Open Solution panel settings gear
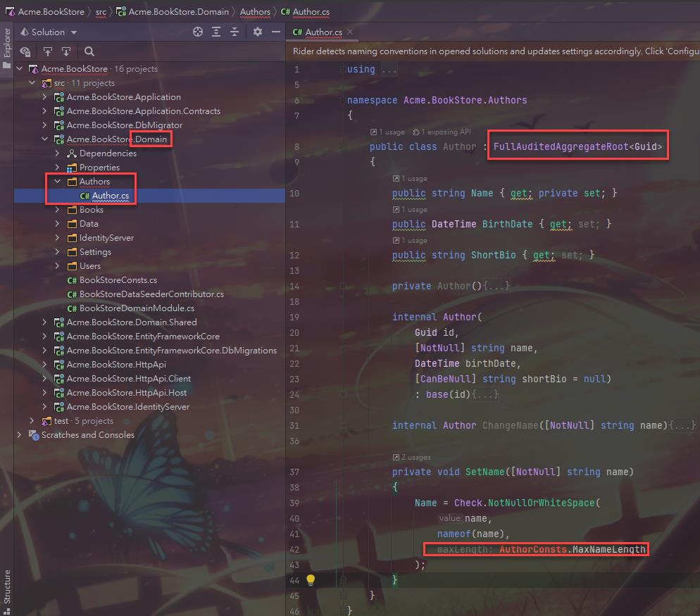The image size is (700, 616). coord(258,32)
